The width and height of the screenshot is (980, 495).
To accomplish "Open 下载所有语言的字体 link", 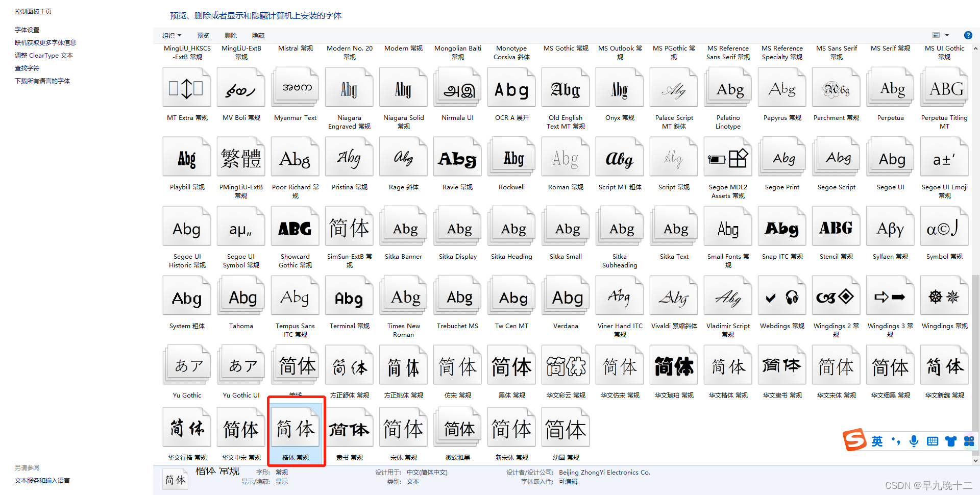I will [42, 81].
